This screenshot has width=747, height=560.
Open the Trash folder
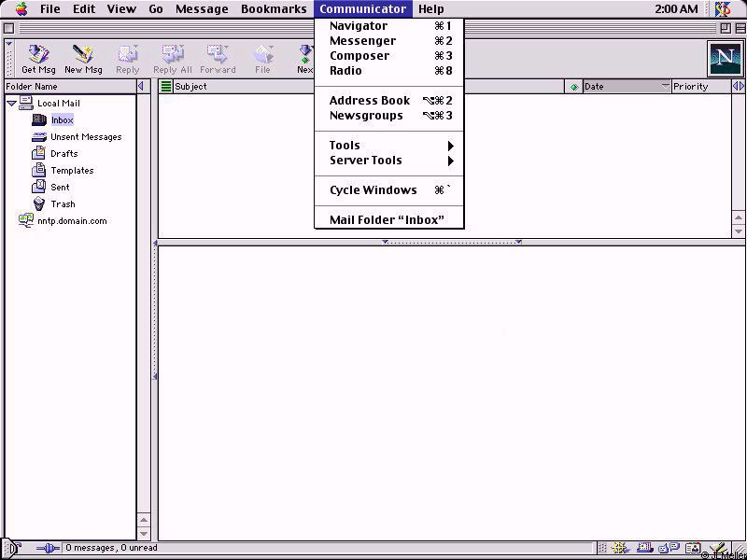(x=63, y=204)
